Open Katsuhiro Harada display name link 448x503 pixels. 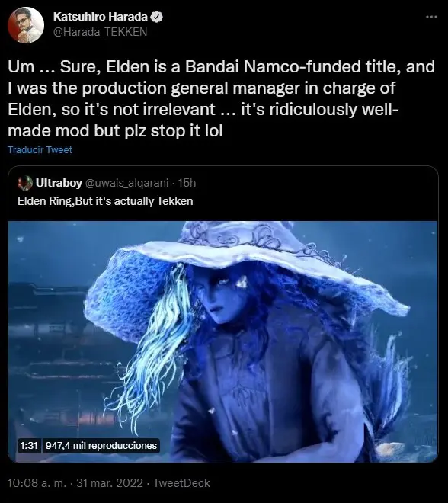pos(101,17)
